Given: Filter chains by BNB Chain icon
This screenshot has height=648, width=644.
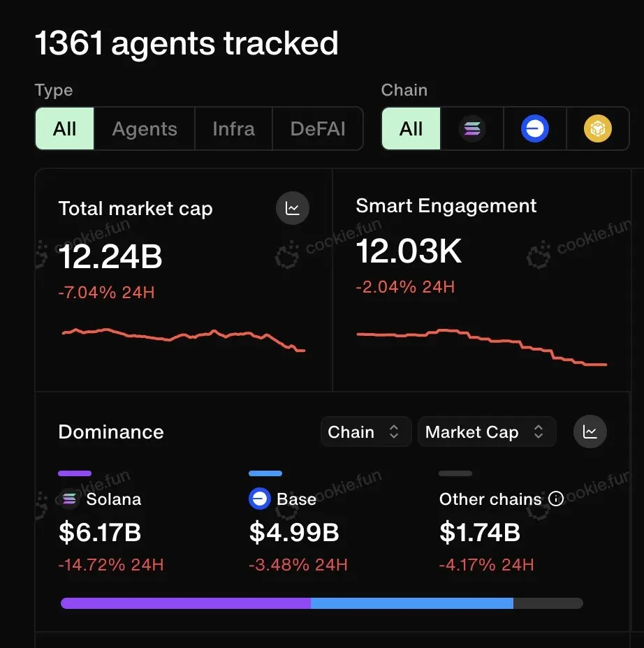Looking at the screenshot, I should tap(598, 129).
